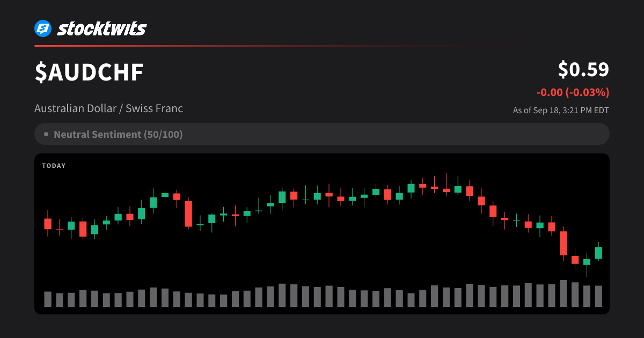
Task: Click the As of Sep 18 timestamp
Action: pos(561,111)
